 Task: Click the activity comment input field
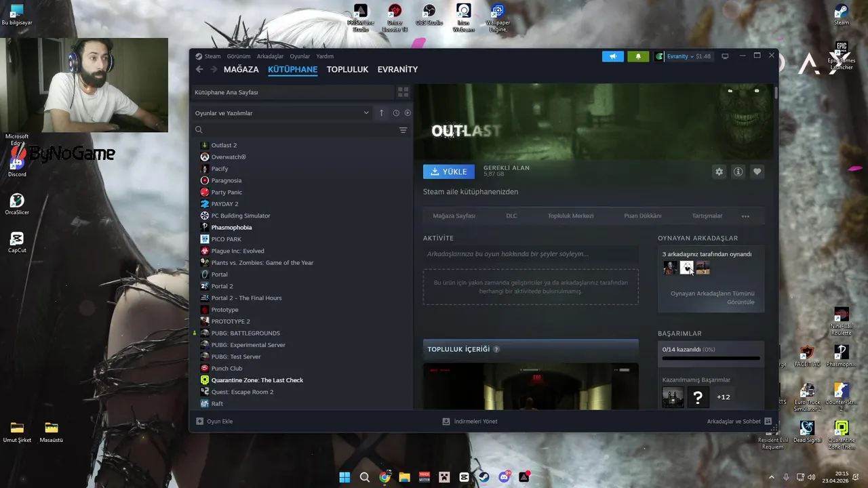pos(530,254)
